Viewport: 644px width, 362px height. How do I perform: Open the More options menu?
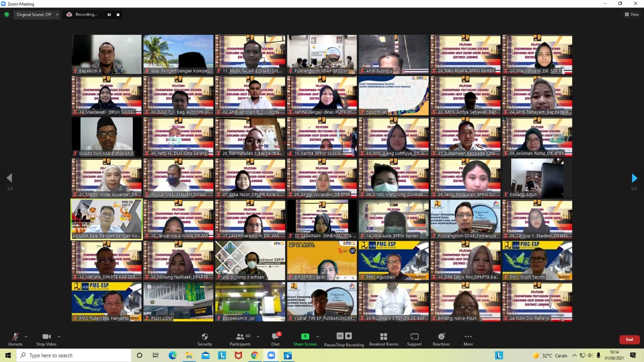tap(468, 339)
